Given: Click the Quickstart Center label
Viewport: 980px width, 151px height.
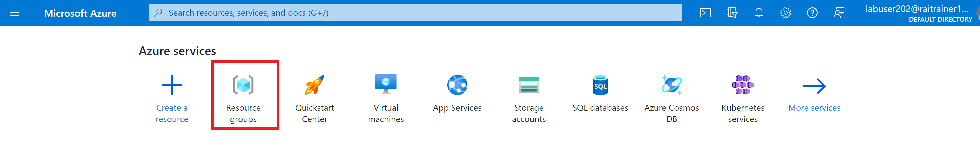Looking at the screenshot, I should point(315,113).
